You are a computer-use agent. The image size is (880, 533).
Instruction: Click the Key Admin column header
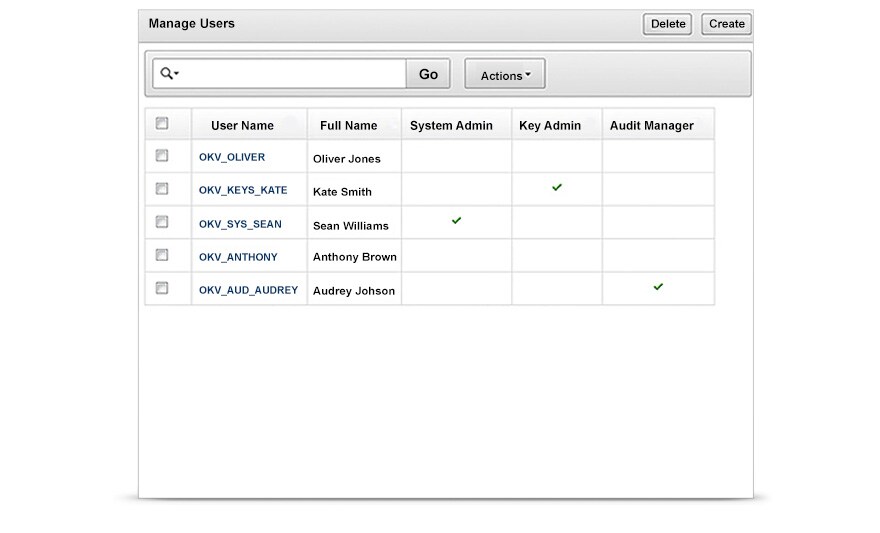(550, 126)
